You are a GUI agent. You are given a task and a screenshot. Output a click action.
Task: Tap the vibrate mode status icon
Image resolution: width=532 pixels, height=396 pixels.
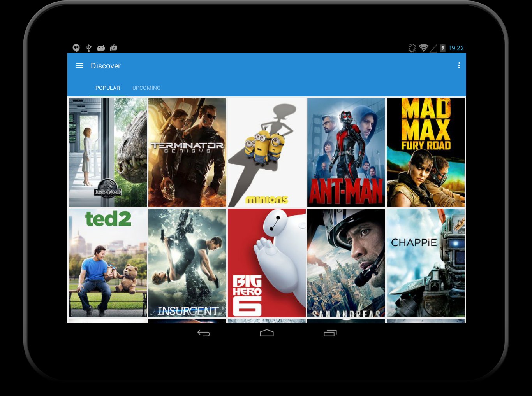click(412, 47)
